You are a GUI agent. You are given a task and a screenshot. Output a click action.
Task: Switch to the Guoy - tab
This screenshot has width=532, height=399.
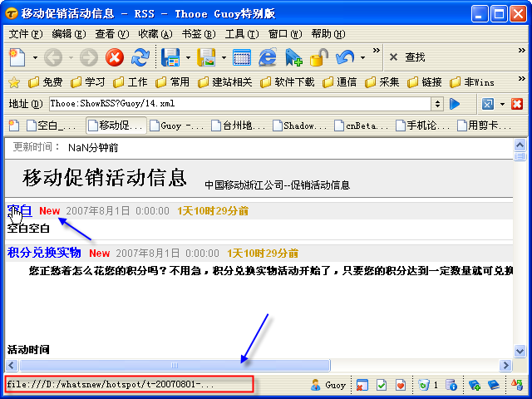177,126
